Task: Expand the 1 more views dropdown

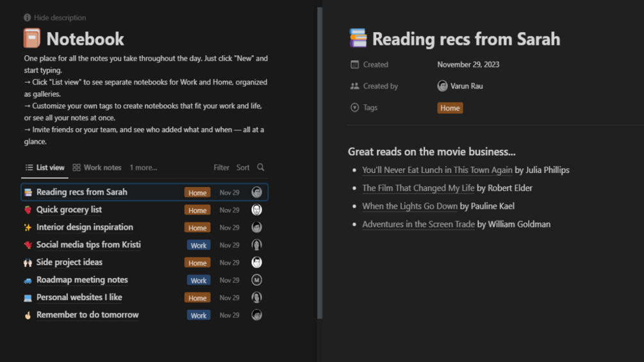Action: click(x=144, y=167)
